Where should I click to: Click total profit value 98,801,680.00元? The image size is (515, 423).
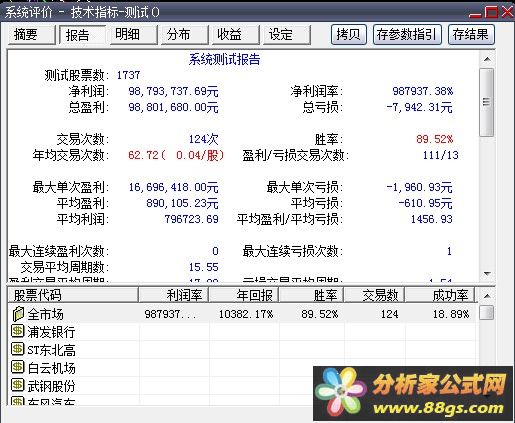(x=173, y=107)
